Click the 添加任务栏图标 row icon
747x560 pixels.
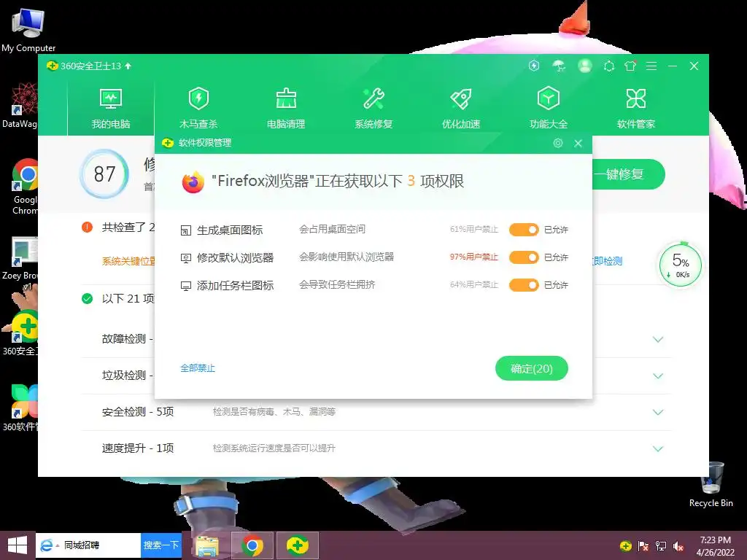click(x=186, y=286)
